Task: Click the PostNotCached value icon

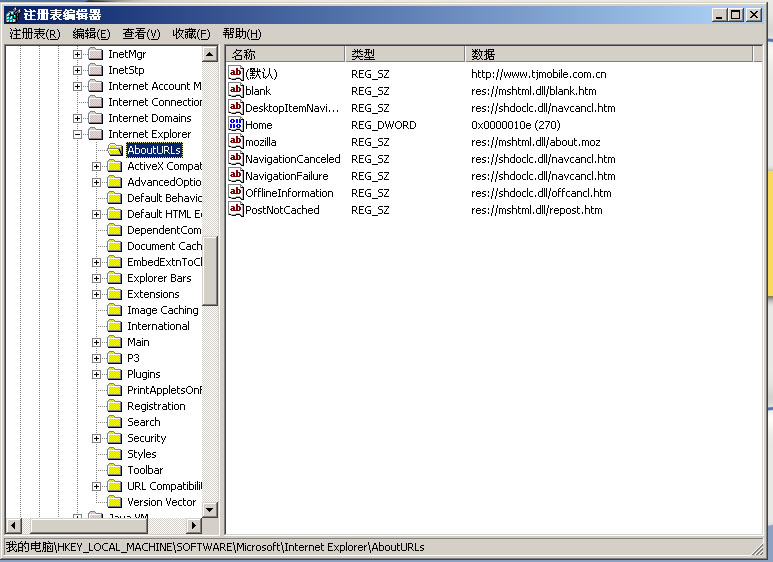Action: [236, 210]
